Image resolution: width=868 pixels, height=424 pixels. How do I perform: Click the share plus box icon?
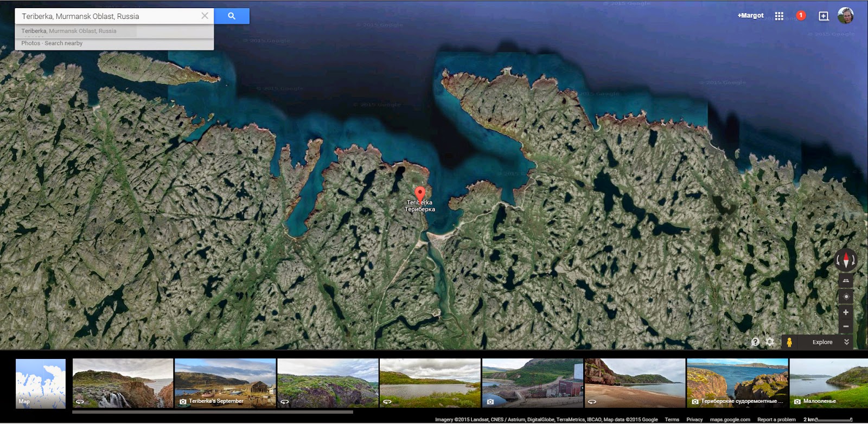pos(824,16)
